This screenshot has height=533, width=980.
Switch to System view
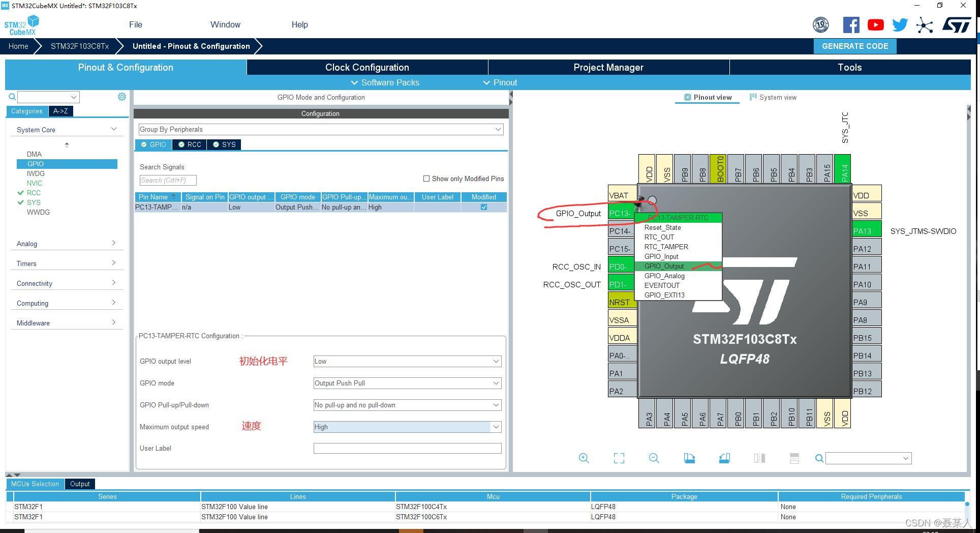[773, 97]
